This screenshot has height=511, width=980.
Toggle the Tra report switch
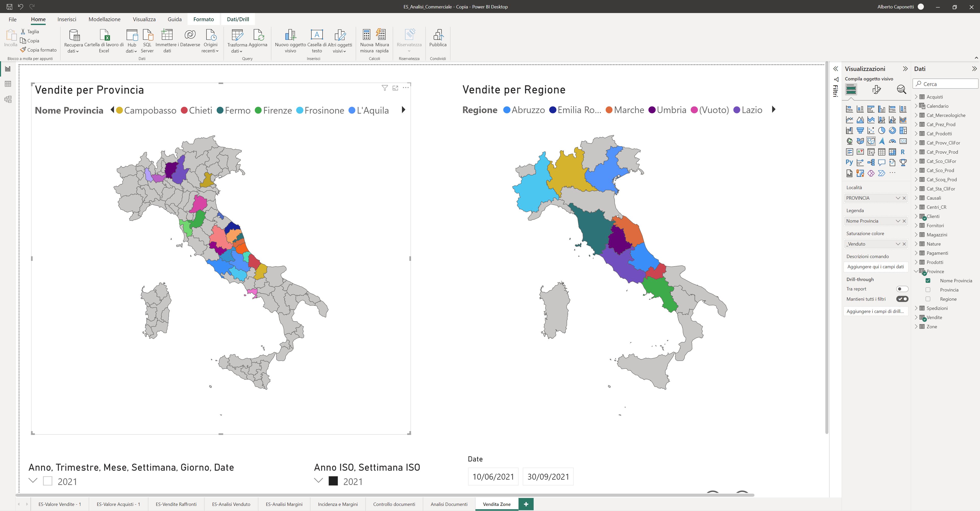coord(902,289)
